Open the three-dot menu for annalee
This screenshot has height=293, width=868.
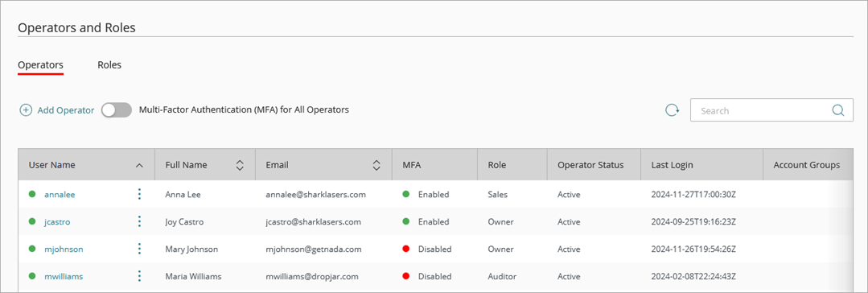tap(139, 195)
